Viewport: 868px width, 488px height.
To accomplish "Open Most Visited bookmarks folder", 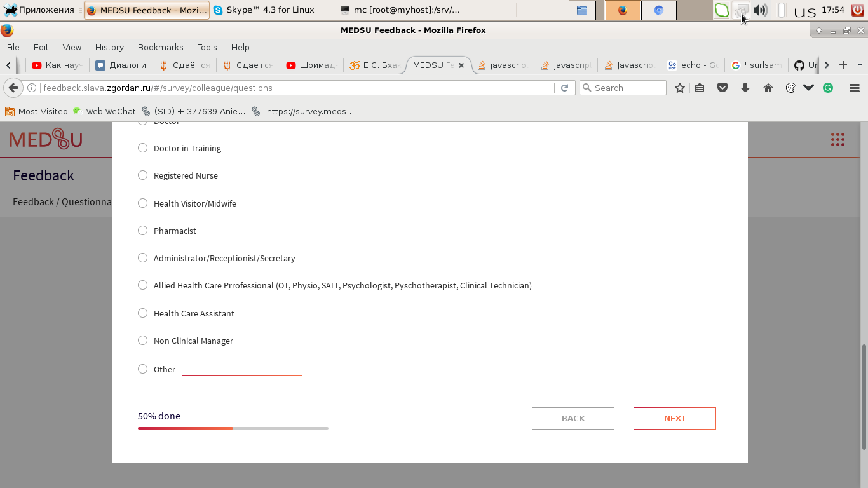I will (x=37, y=111).
